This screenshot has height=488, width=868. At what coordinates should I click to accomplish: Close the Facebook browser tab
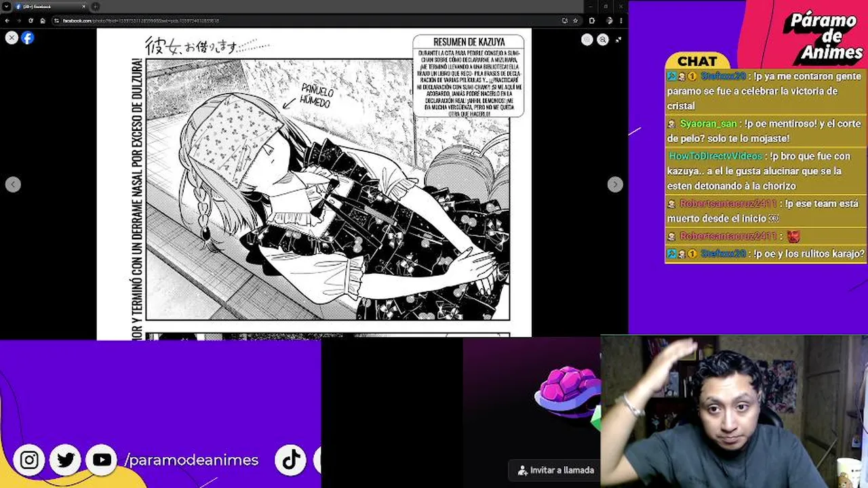coord(84,6)
